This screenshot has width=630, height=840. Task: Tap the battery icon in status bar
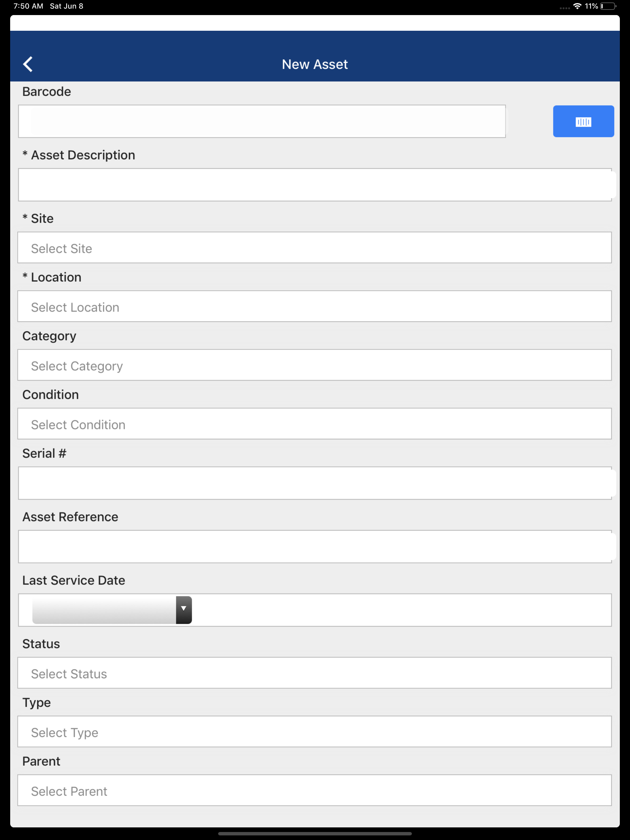click(x=608, y=6)
